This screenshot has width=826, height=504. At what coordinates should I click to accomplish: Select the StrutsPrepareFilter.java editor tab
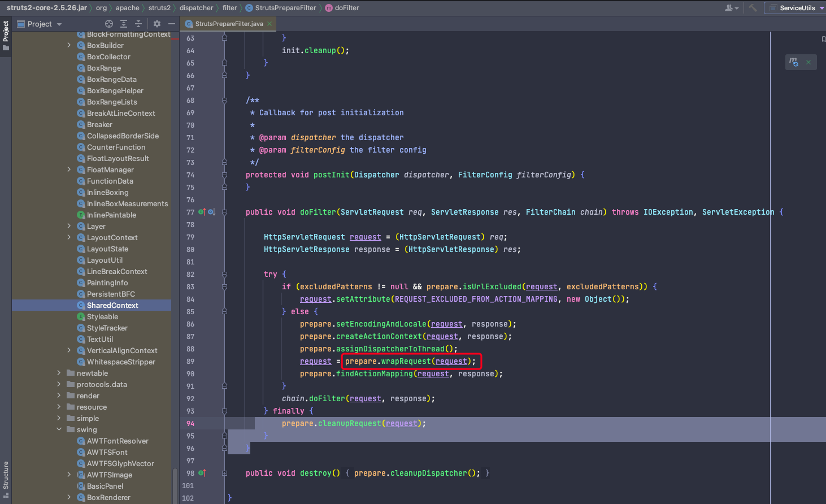(229, 24)
